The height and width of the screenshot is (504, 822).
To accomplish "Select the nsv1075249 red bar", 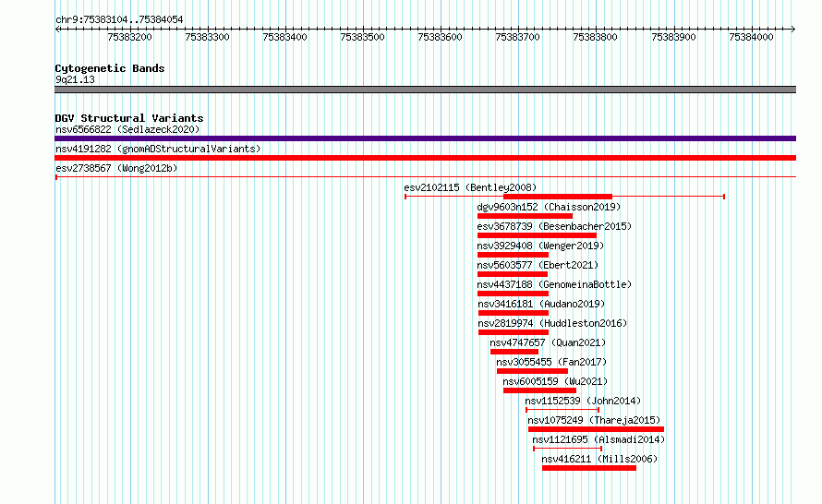I will coord(596,429).
